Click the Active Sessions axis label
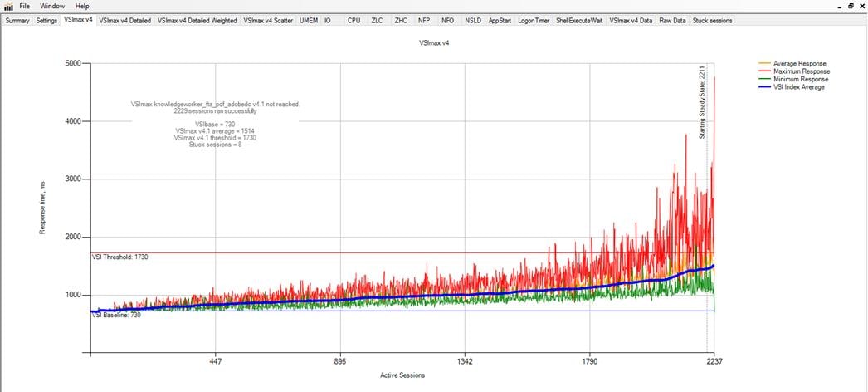Viewport: 868px width, 392px height. (x=402, y=375)
